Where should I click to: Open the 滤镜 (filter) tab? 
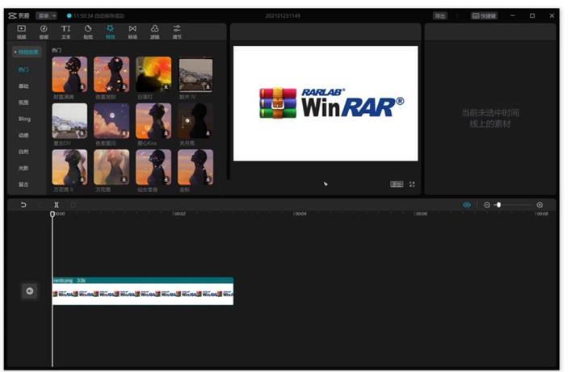[154, 31]
